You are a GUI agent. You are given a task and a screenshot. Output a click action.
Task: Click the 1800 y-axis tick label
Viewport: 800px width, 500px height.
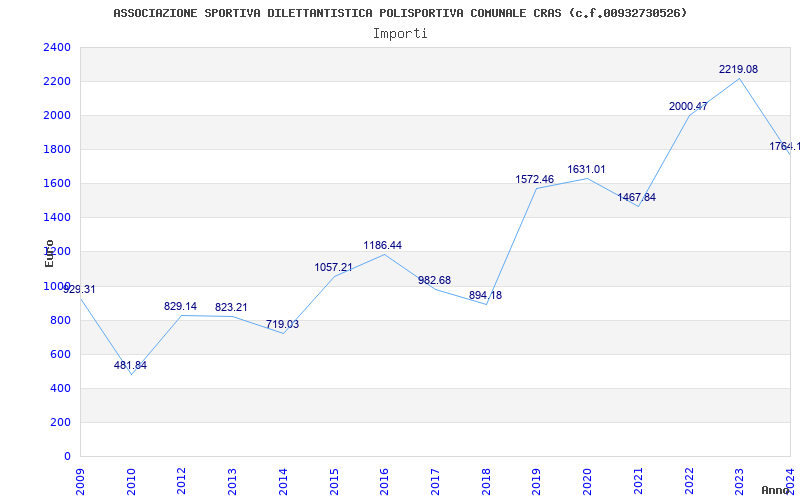tap(57, 149)
